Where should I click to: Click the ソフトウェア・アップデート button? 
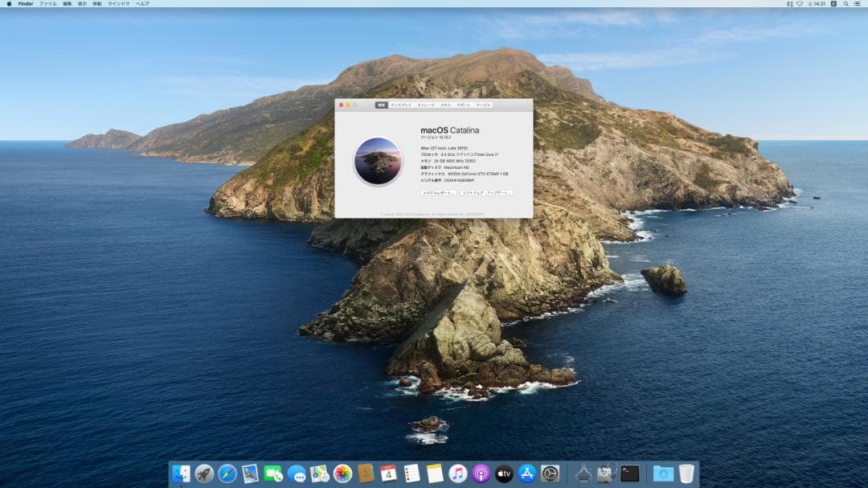coord(486,193)
